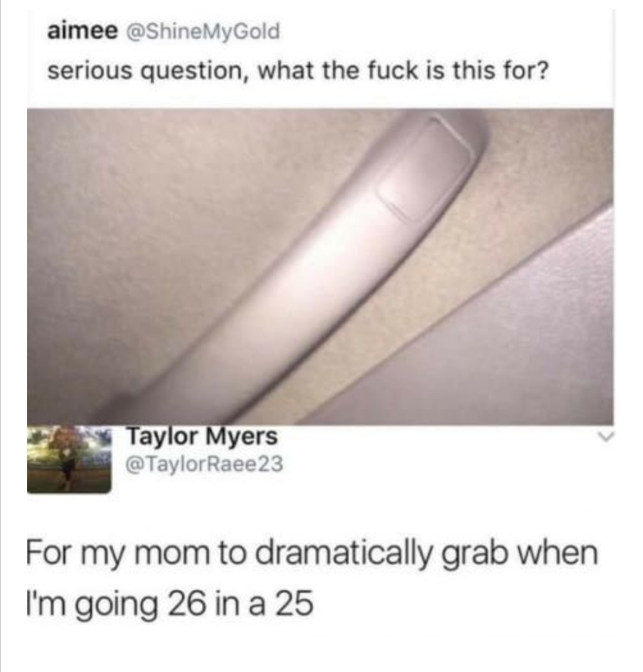This screenshot has width=643, height=672.
Task: Open the car grab handle photo
Action: pos(320,266)
